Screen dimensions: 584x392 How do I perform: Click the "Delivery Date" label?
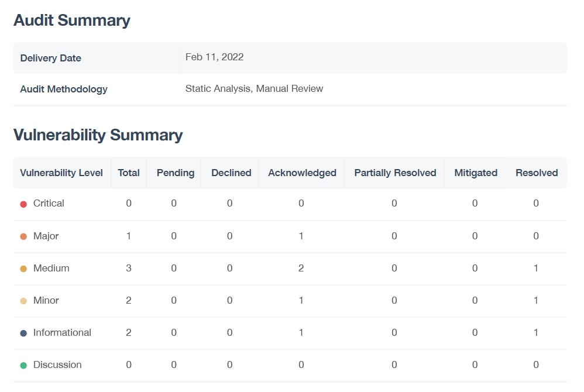click(51, 58)
